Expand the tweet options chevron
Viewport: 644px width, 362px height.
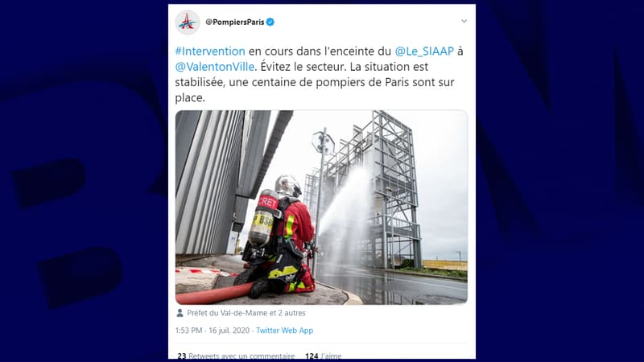[x=464, y=21]
